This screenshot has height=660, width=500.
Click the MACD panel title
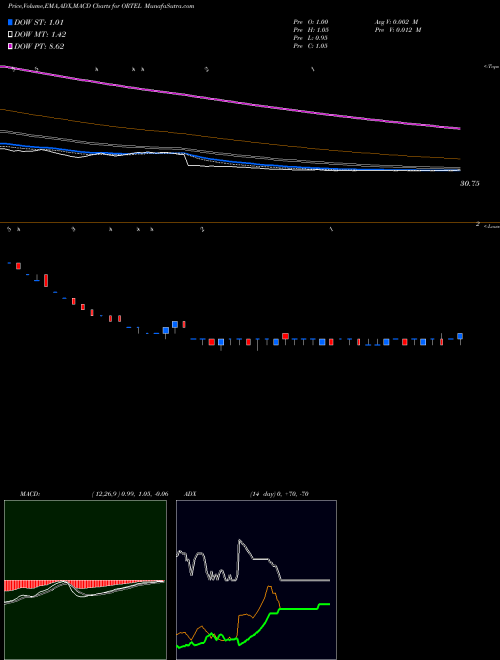[x=30, y=494]
